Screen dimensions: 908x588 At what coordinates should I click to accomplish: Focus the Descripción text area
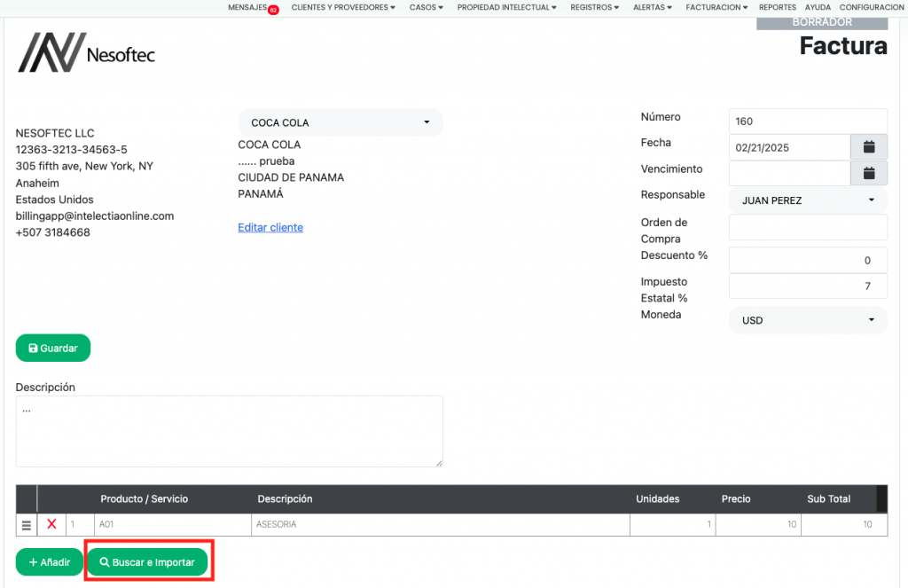pyautogui.click(x=229, y=431)
